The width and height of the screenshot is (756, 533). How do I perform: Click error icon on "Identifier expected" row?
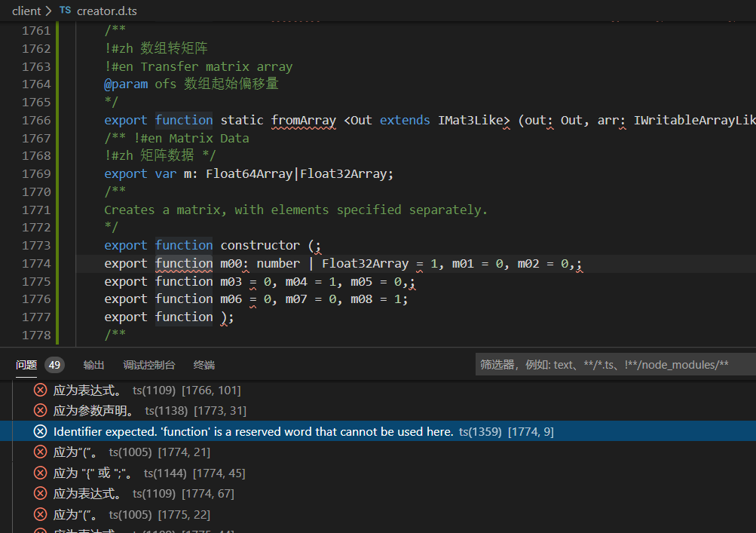coord(41,431)
